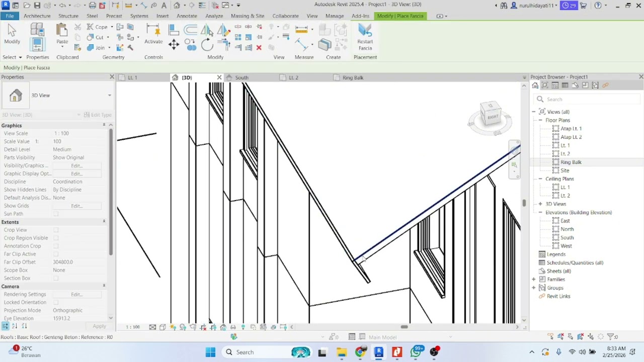The height and width of the screenshot is (362, 644).
Task: Click the view horizontal scrollbar thumb
Action: [404, 327]
